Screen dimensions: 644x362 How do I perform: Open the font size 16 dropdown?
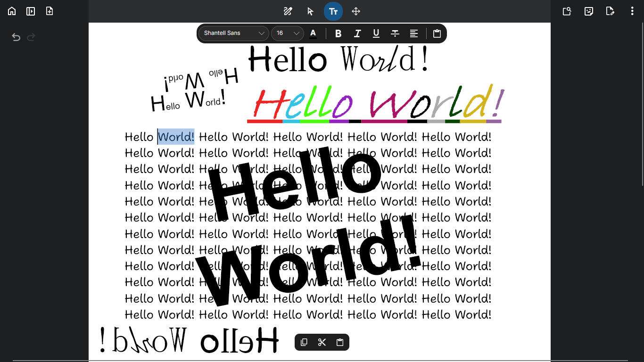pyautogui.click(x=288, y=33)
